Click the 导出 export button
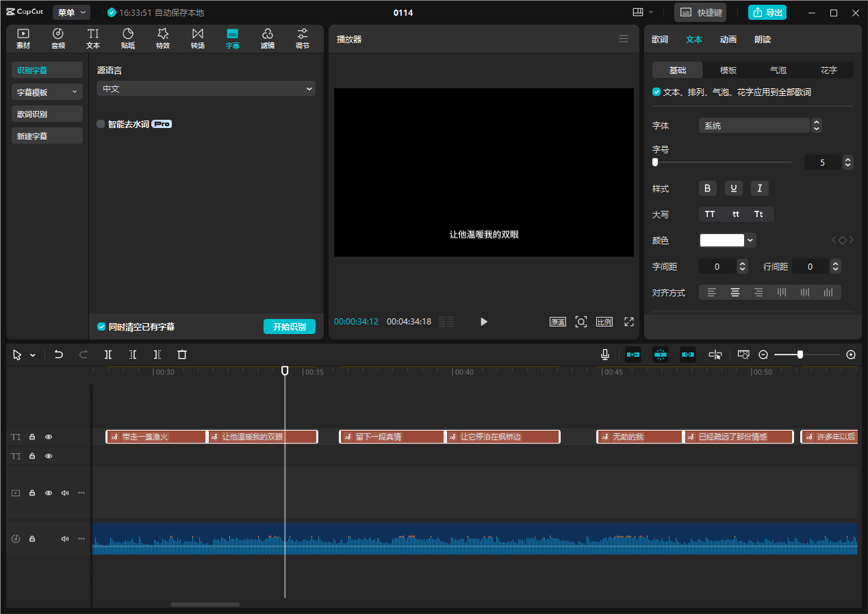 [767, 12]
